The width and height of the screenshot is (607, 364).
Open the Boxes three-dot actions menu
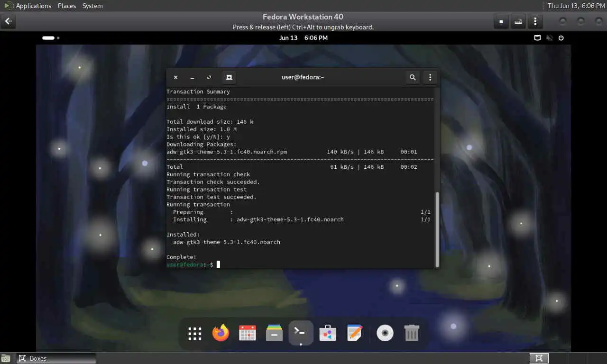(x=535, y=21)
